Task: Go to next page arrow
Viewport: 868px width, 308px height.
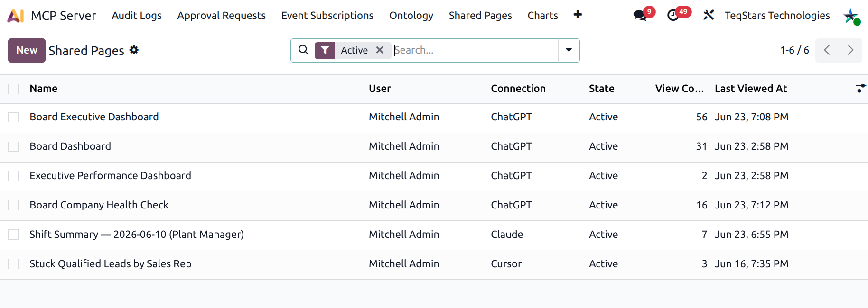Action: 850,50
